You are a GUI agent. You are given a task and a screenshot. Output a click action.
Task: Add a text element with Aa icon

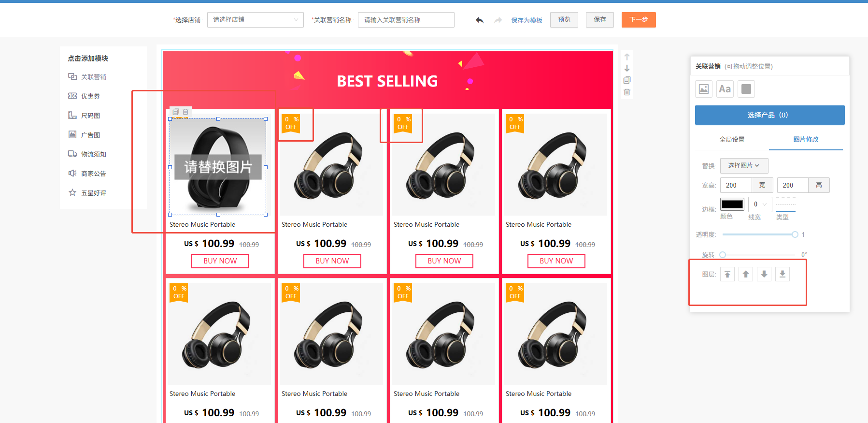(725, 89)
